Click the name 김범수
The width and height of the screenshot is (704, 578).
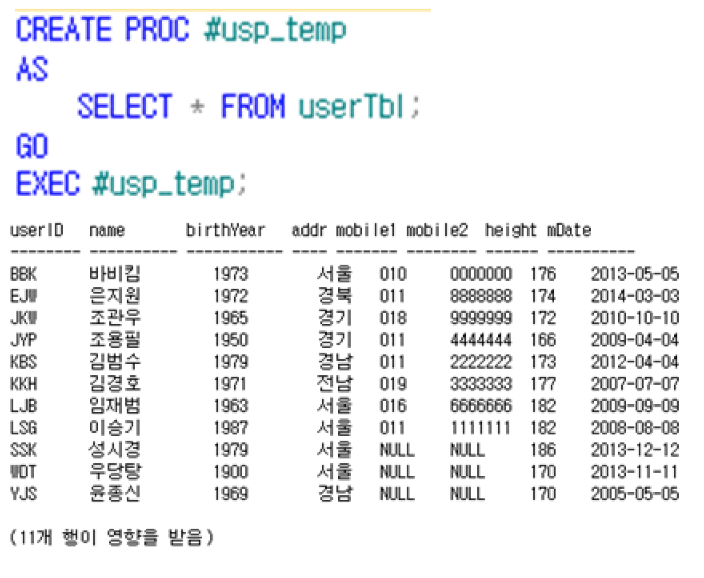coord(115,362)
